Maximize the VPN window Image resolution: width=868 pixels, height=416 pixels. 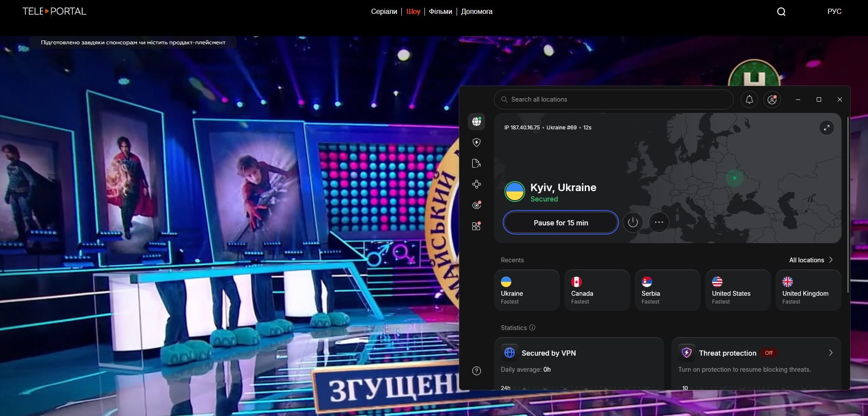pos(819,99)
